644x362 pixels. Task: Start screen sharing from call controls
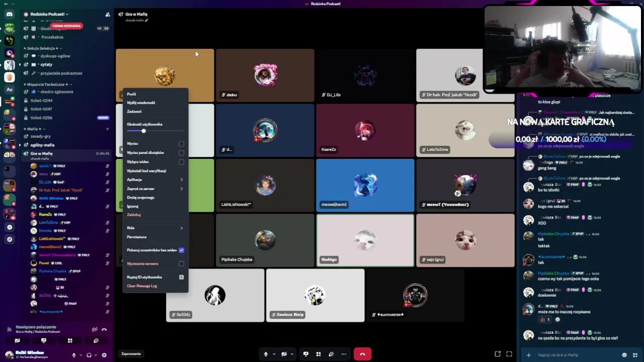306,354
